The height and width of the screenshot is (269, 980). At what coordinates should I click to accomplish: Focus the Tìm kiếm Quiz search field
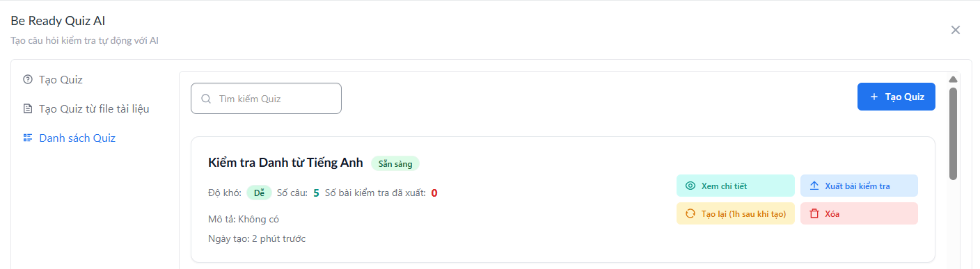click(x=266, y=99)
